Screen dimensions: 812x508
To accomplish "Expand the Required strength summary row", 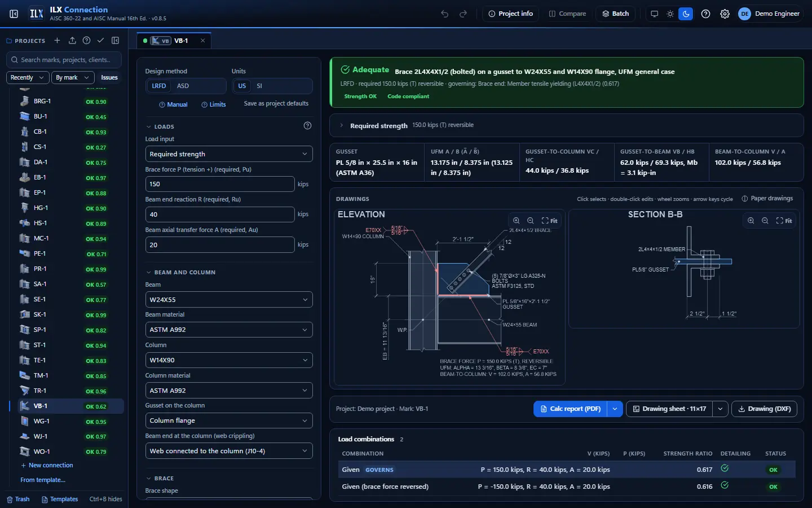I will 566,125.
